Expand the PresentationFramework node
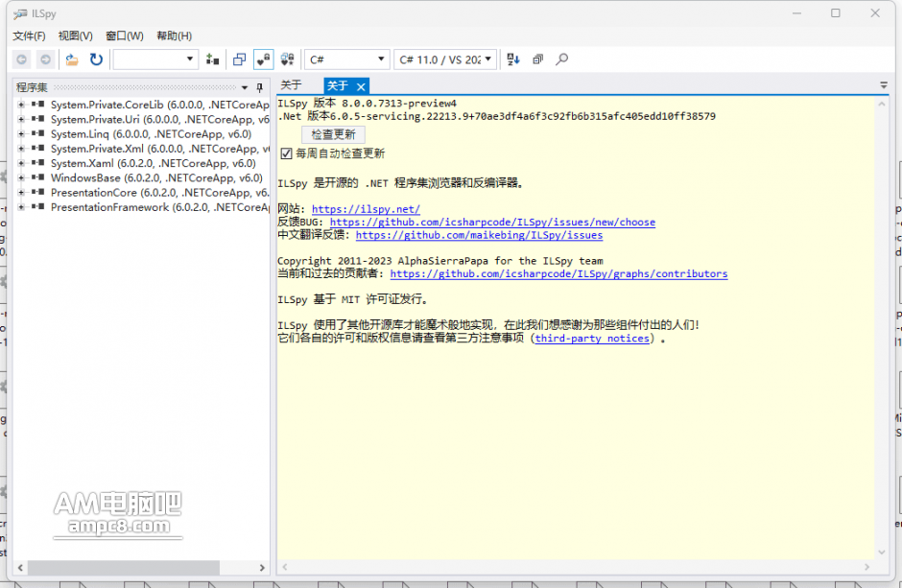The image size is (902, 588). (21, 207)
